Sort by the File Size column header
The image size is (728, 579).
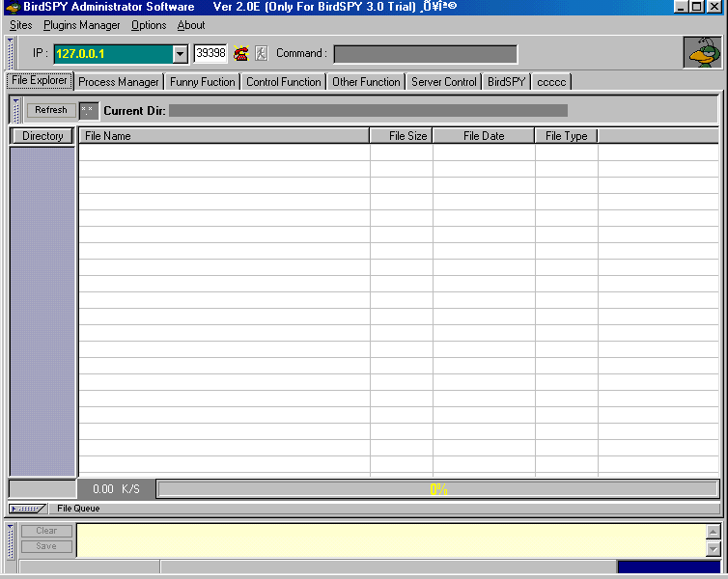click(402, 136)
